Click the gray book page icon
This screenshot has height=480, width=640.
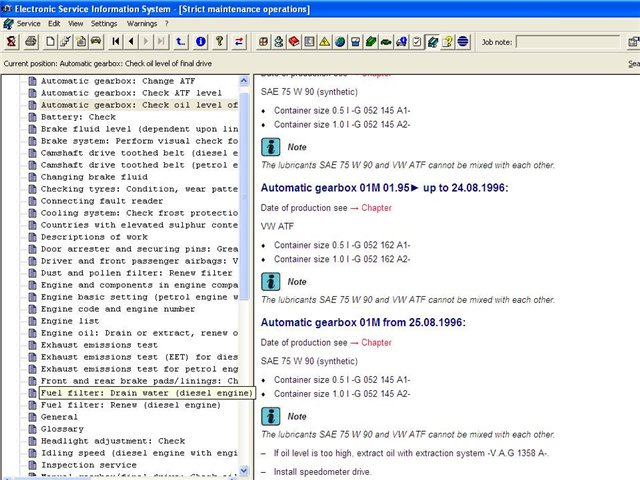(309, 42)
